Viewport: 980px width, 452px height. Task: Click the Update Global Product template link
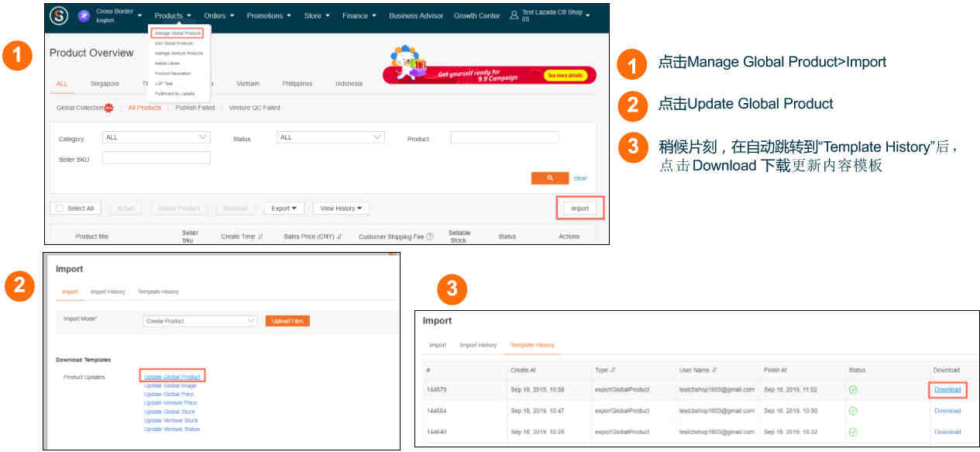pyautogui.click(x=172, y=377)
